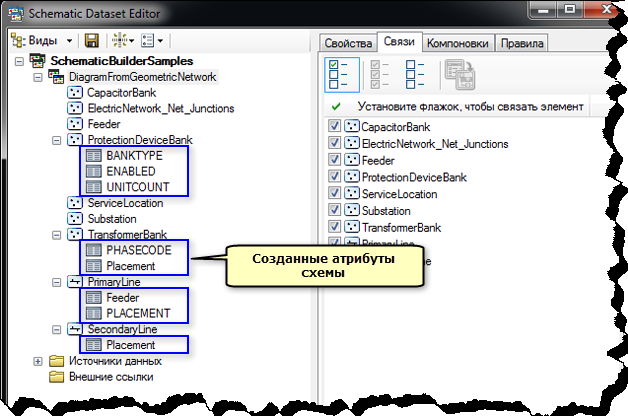Viewport: 628px width, 416px height.
Task: Uncheck the CapacitorBank checkbox
Action: point(334,128)
